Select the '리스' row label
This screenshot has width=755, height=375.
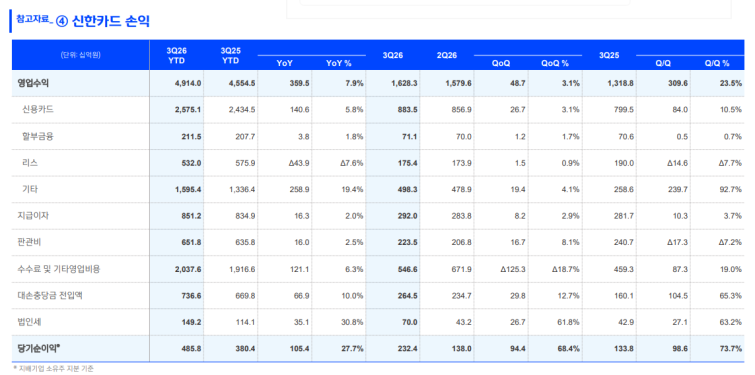(x=30, y=163)
